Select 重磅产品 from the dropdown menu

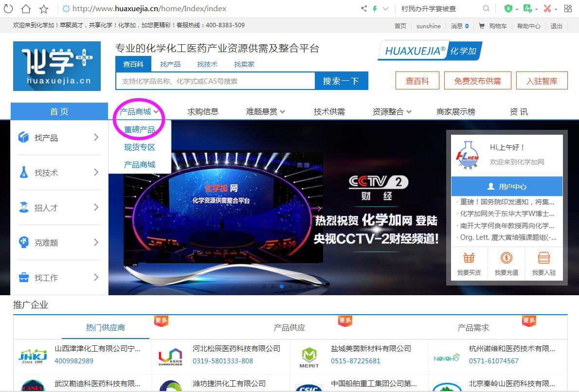140,130
